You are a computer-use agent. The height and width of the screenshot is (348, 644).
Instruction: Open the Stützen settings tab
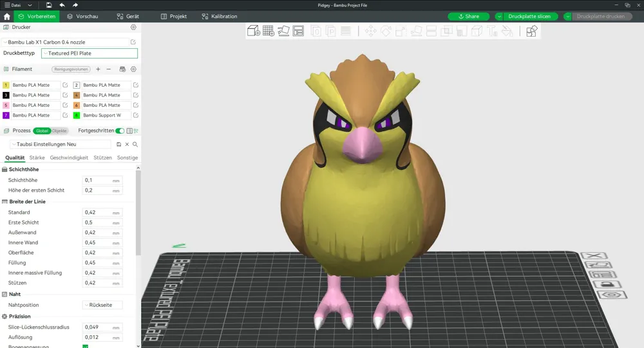[102, 158]
